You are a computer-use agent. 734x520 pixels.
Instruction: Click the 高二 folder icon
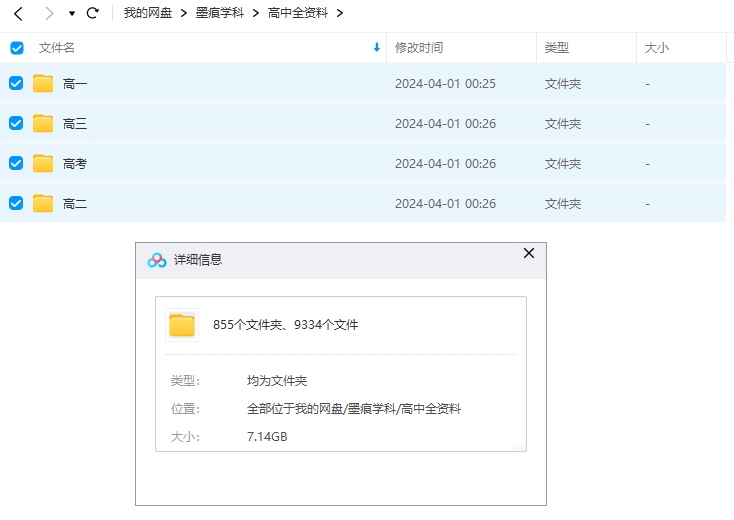[x=43, y=203]
